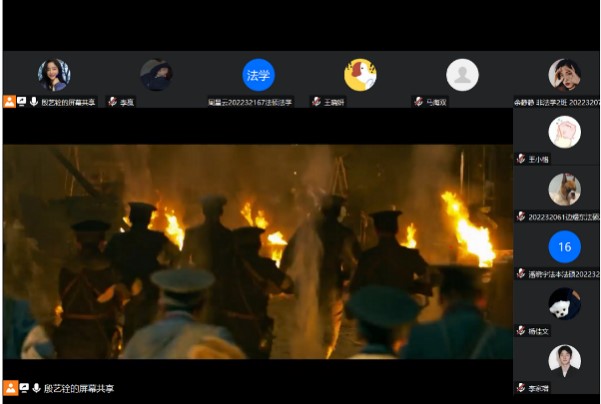The width and height of the screenshot is (601, 404).
Task: Click the screen share icon below the video
Action: (x=23, y=388)
